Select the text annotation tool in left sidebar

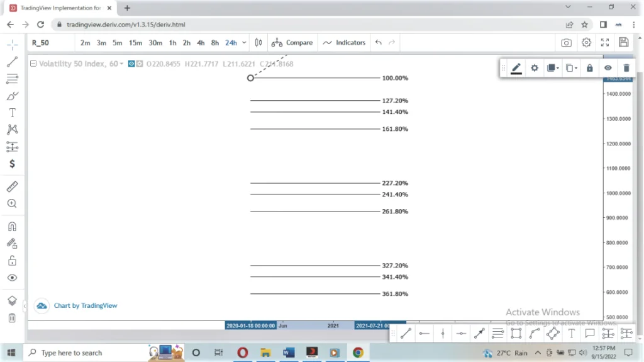[x=13, y=113]
